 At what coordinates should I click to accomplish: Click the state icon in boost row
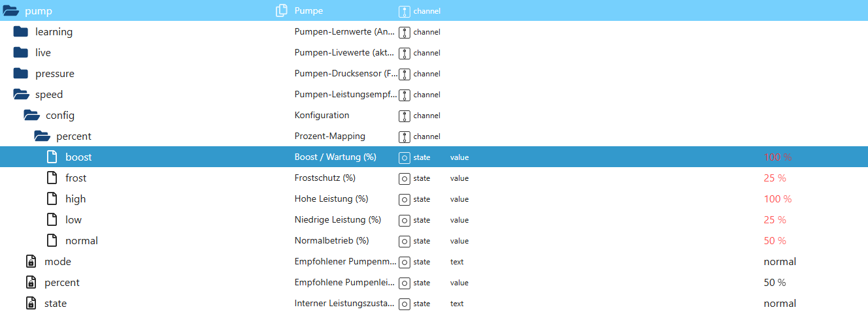[404, 157]
